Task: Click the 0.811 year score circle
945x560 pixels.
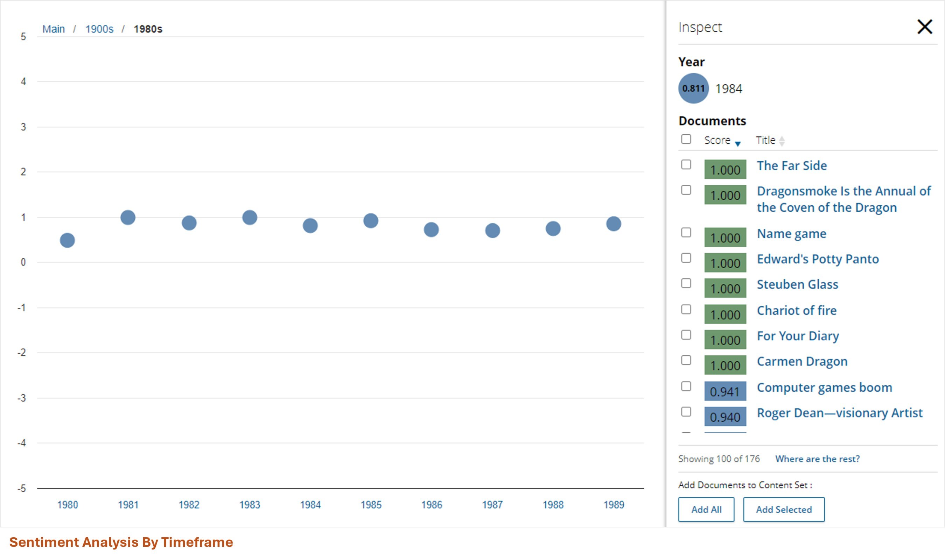Action: coord(693,88)
